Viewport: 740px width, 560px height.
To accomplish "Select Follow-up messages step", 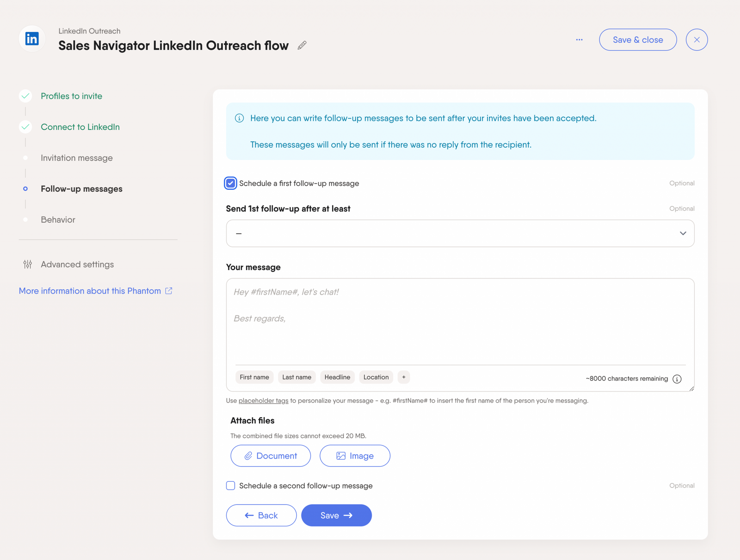I will tap(82, 189).
